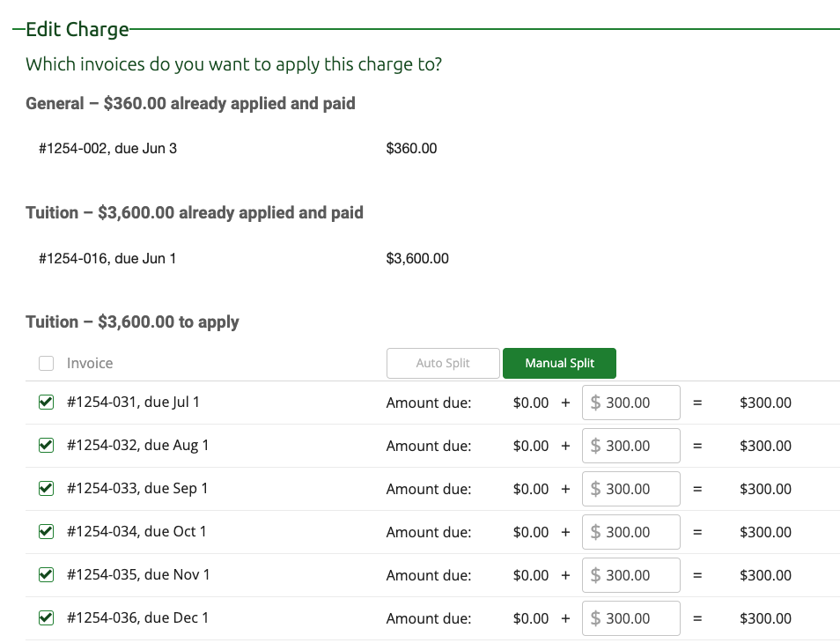Uncheck invoice #1254-034 due Oct 1

pyautogui.click(x=46, y=531)
